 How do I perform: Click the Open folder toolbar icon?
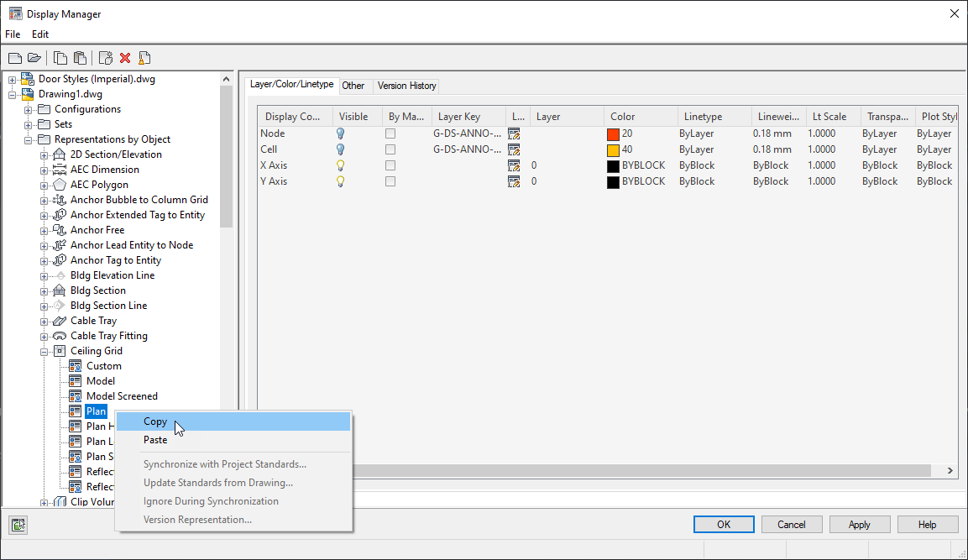33,57
